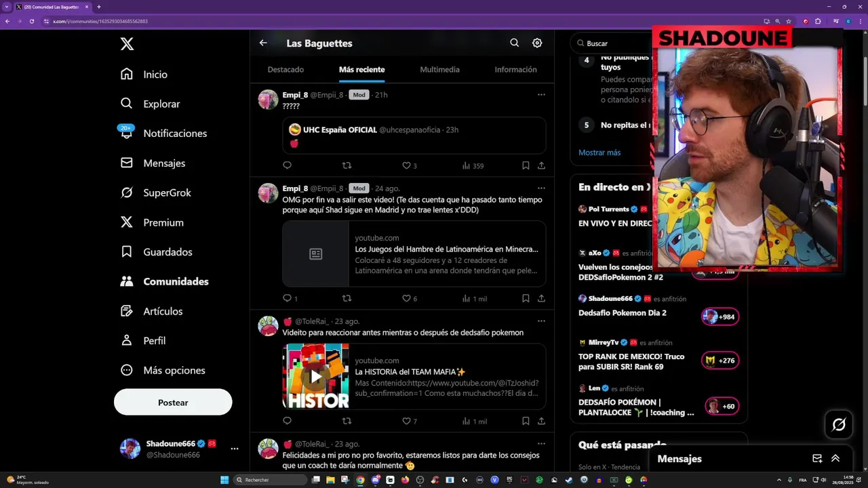Image resolution: width=868 pixels, height=488 pixels.
Task: Expand the Mensajes drawer
Action: [835, 459]
